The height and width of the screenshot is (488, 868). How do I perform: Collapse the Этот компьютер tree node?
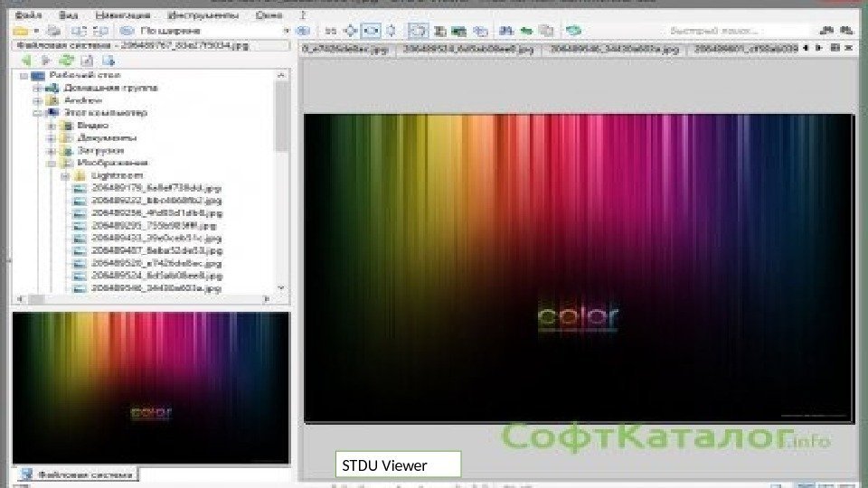coord(37,113)
